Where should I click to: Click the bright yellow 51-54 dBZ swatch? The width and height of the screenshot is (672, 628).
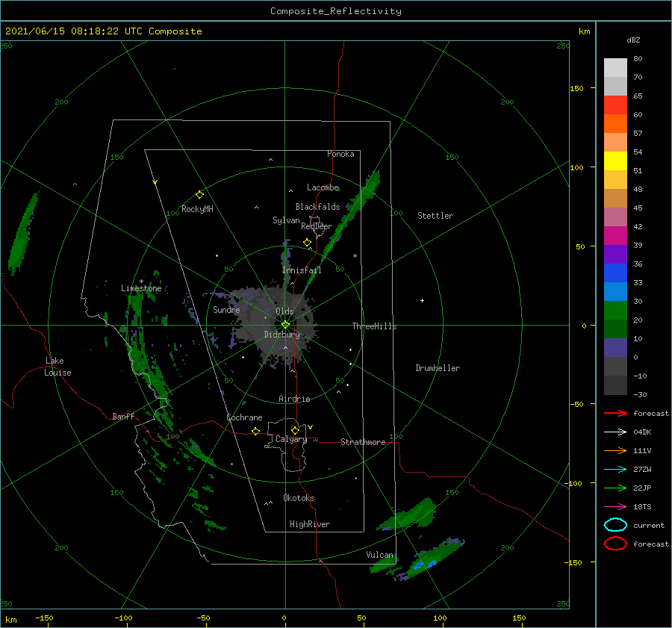[615, 161]
